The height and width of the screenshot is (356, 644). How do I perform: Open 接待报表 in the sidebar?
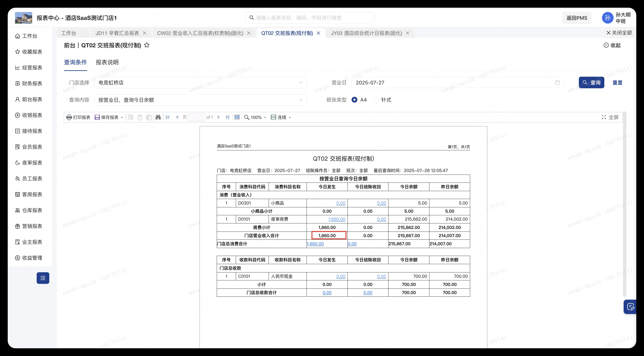(x=29, y=131)
